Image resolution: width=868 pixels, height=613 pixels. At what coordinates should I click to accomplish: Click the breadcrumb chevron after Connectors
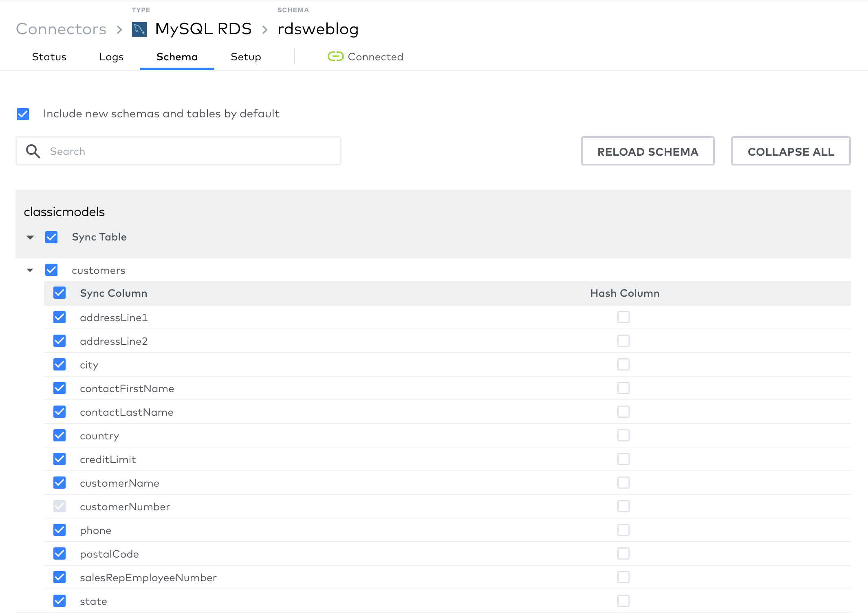(x=119, y=29)
